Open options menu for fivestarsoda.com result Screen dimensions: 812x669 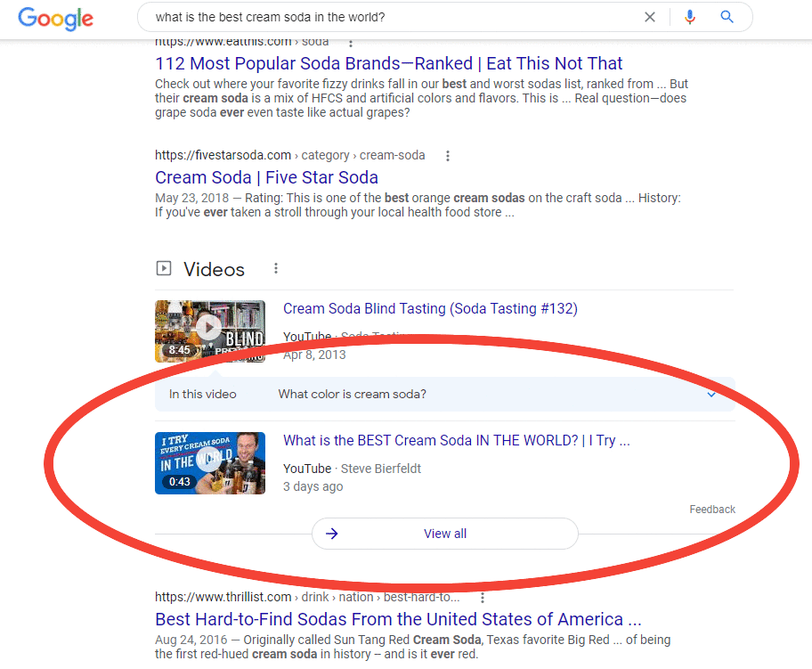click(x=448, y=156)
